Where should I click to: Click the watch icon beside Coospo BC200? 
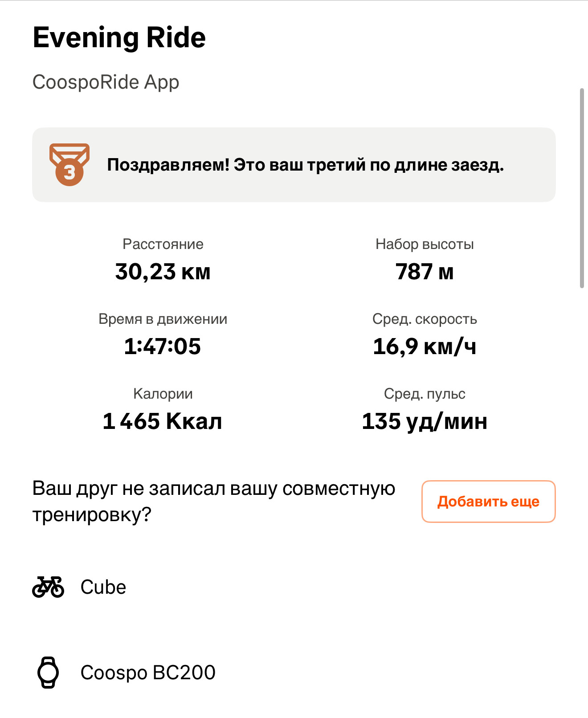pos(48,673)
